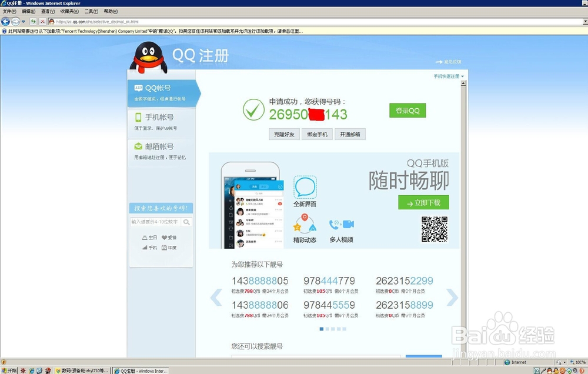Open the 帮助 menu

click(x=111, y=11)
